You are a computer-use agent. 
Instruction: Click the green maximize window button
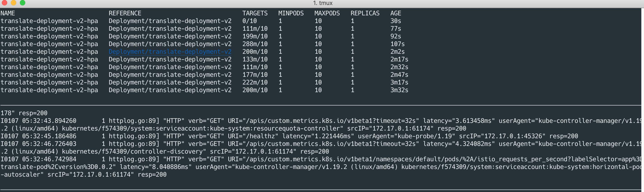pyautogui.click(x=23, y=3)
